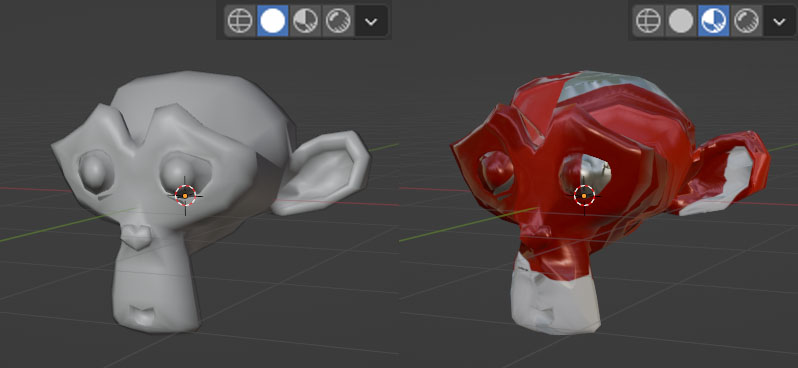The width and height of the screenshot is (798, 368).
Task: Click the red monkey's left eye
Action: [x=496, y=171]
